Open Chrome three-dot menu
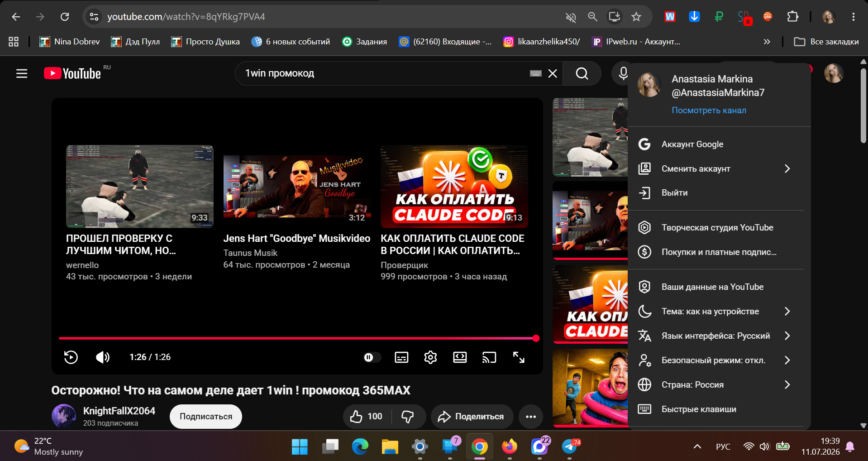 point(853,17)
